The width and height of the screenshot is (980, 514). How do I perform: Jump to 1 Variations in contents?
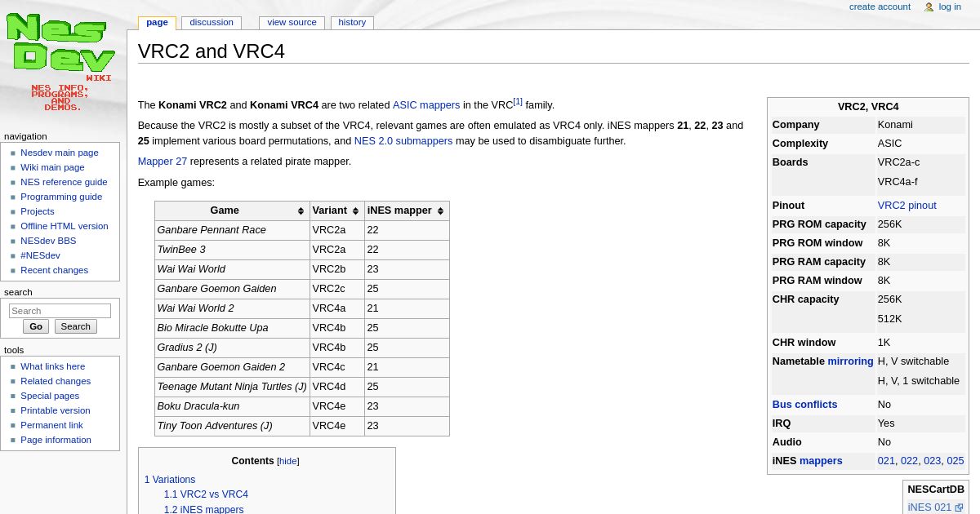click(x=170, y=480)
